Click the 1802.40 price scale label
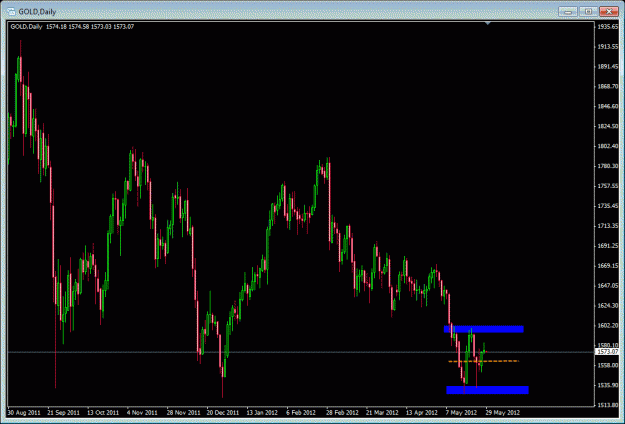This screenshot has width=625, height=424. tap(608, 146)
